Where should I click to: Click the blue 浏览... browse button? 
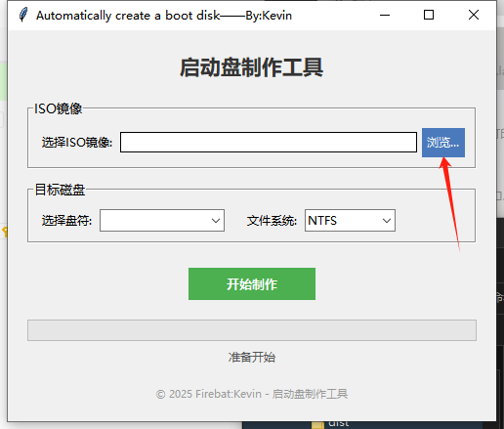(443, 143)
